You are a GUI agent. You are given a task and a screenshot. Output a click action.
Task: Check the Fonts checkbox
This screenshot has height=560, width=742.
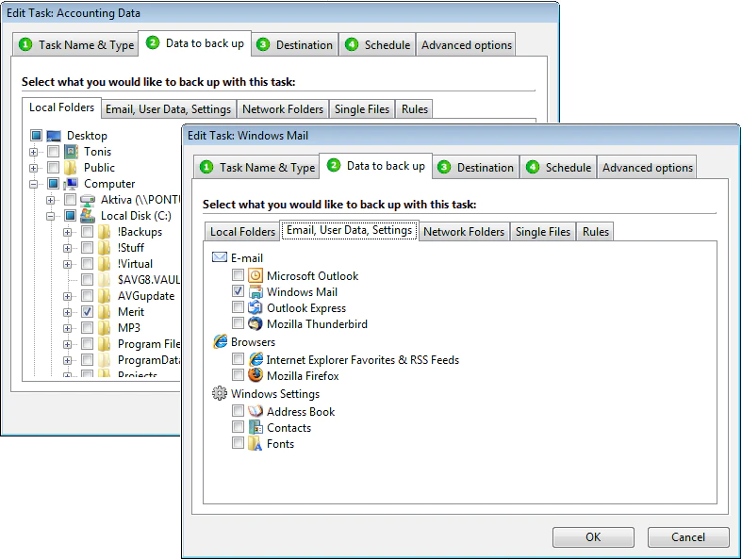click(238, 443)
